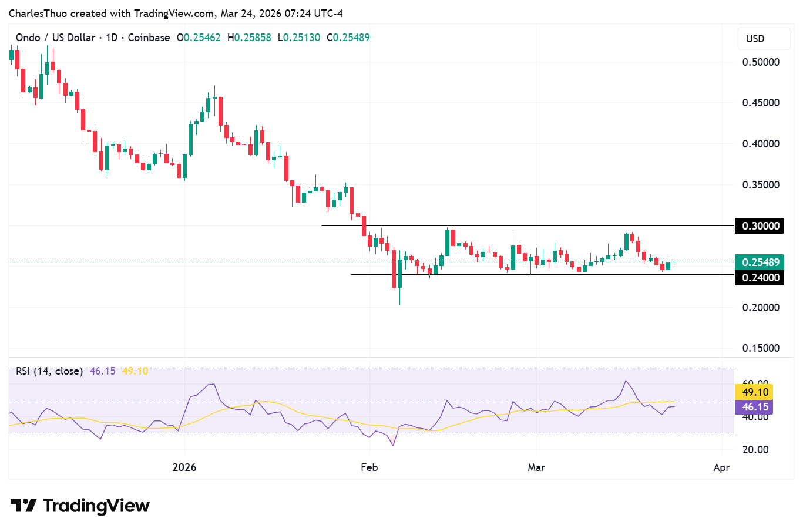Click the purple RSI value 46.15 in legend

coord(102,371)
